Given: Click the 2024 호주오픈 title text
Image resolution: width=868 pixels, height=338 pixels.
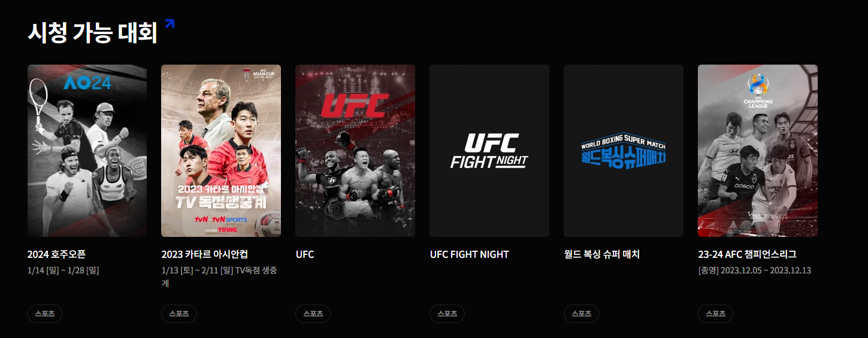Looking at the screenshot, I should [56, 254].
